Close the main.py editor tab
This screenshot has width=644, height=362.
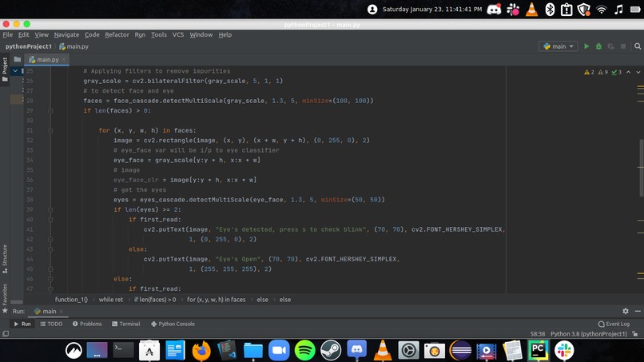coord(64,60)
